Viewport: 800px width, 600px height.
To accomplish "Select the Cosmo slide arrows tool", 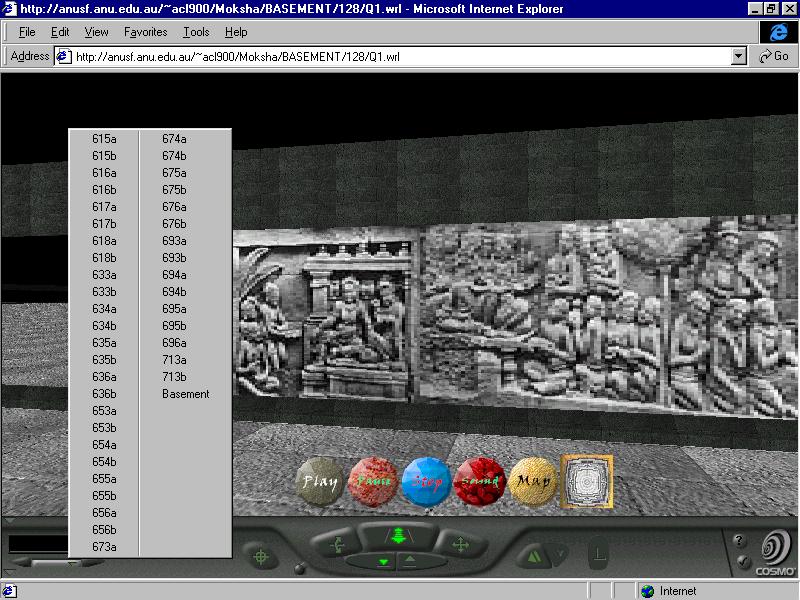I will (x=460, y=545).
